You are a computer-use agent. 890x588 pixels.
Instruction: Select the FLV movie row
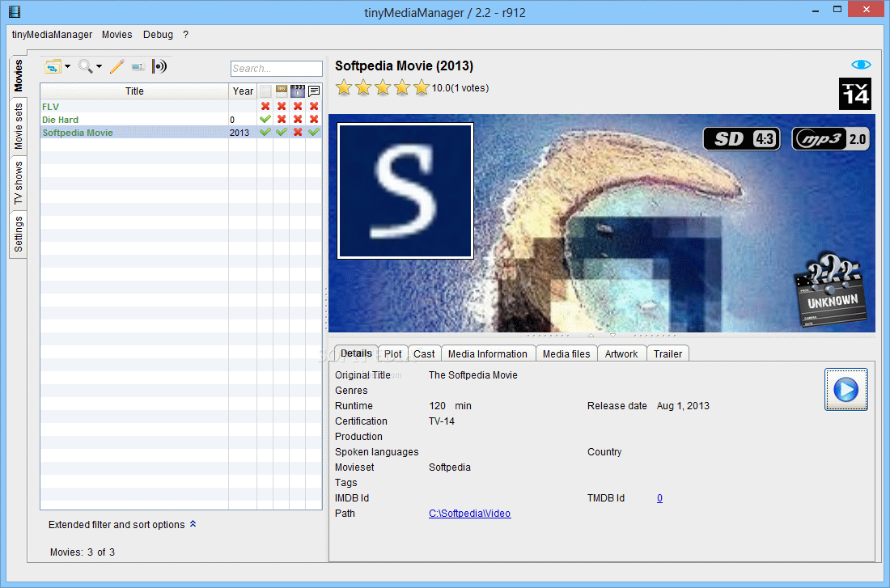[181, 106]
